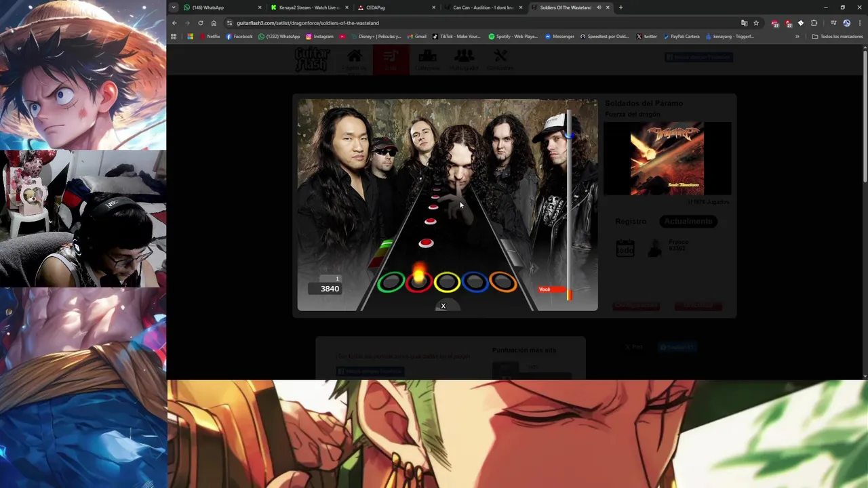The height and width of the screenshot is (488, 868).
Task: Click the score value 3840
Action: [330, 289]
